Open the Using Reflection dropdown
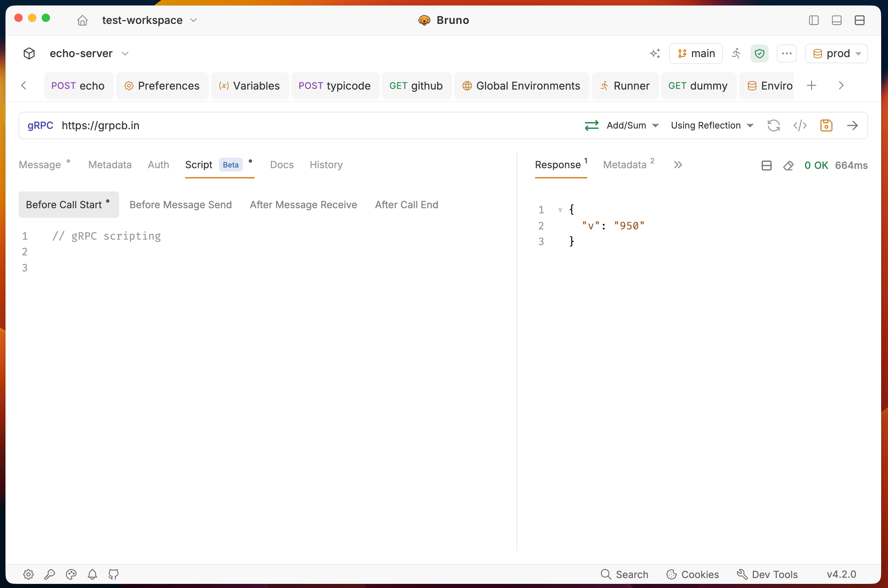 click(x=712, y=125)
